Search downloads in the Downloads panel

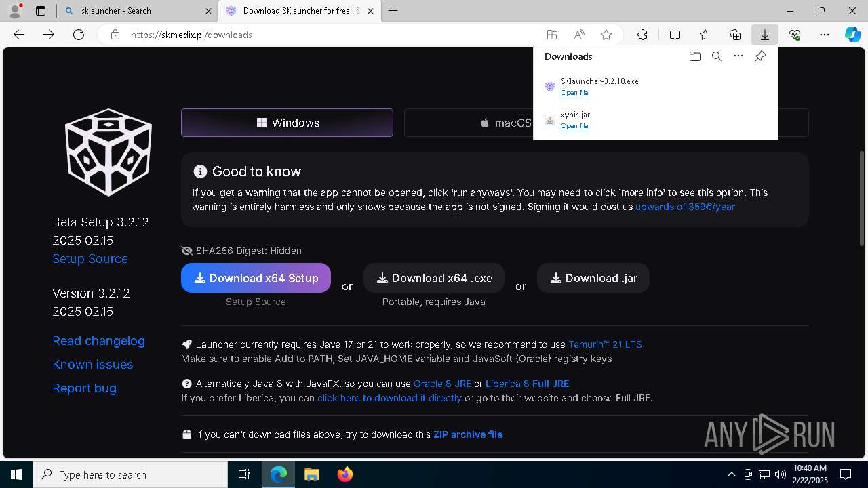(x=716, y=56)
